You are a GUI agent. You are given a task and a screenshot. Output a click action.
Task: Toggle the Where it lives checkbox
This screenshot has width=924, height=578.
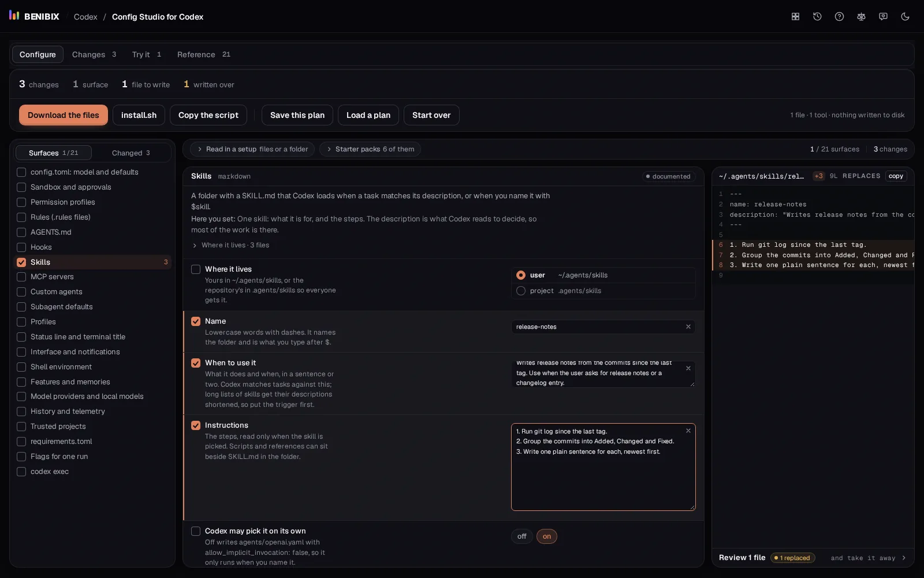[x=196, y=269]
